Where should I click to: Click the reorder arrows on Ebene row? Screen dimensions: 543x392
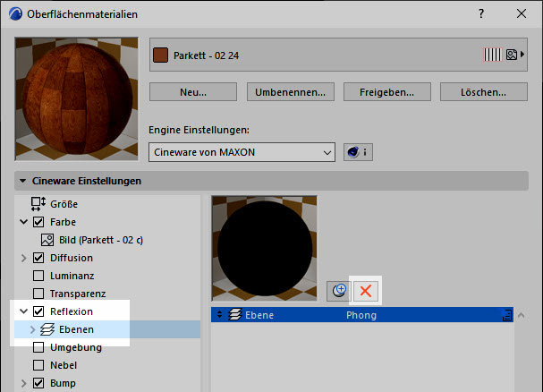click(x=219, y=314)
